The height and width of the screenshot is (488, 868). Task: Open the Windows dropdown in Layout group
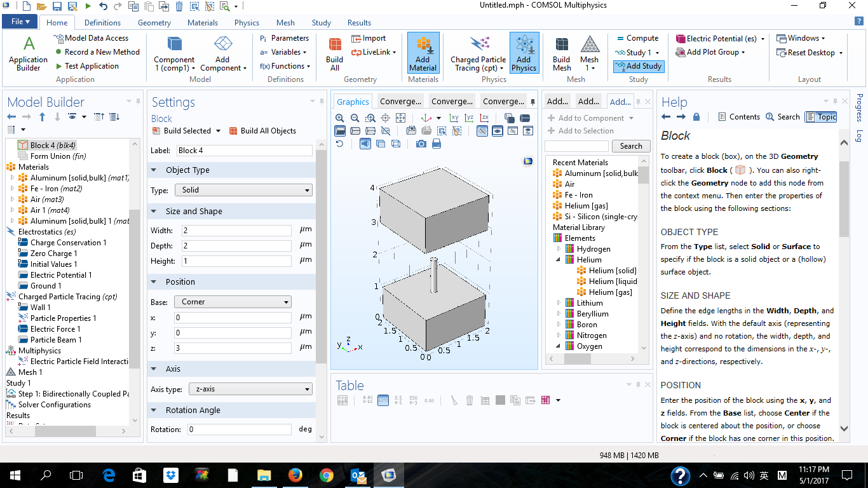coord(801,38)
